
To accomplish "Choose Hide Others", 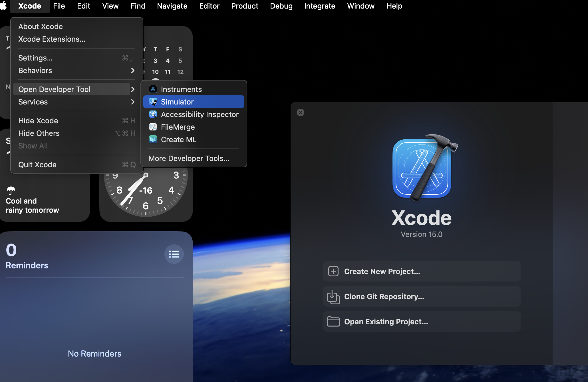I will [76, 133].
